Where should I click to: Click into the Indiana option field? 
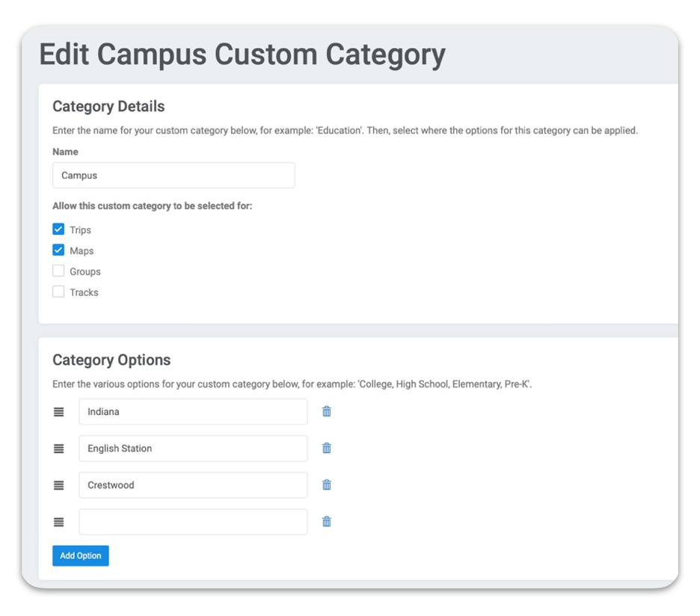pyautogui.click(x=193, y=412)
